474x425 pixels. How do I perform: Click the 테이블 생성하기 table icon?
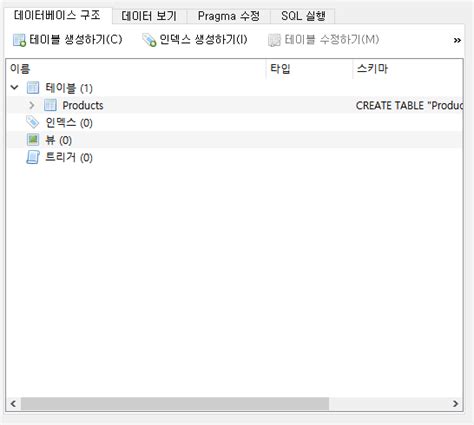(19, 40)
